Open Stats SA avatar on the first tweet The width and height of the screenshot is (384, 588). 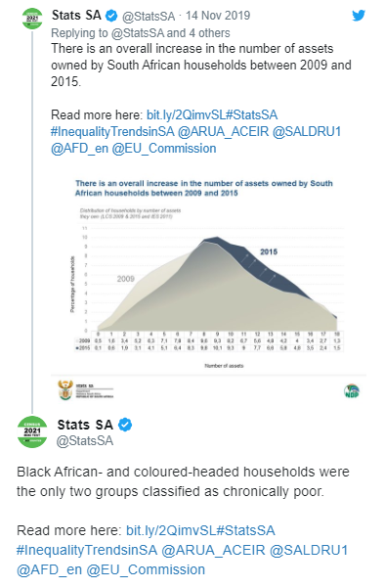(32, 18)
